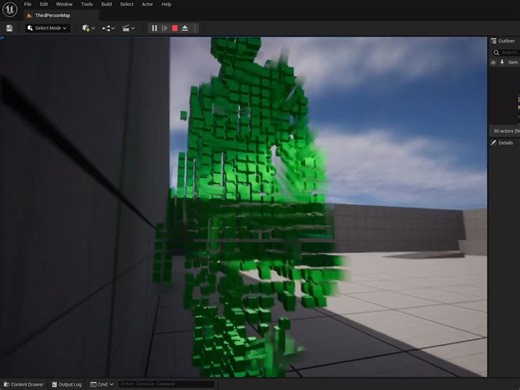Open the Select Mode dropdown

click(47, 28)
